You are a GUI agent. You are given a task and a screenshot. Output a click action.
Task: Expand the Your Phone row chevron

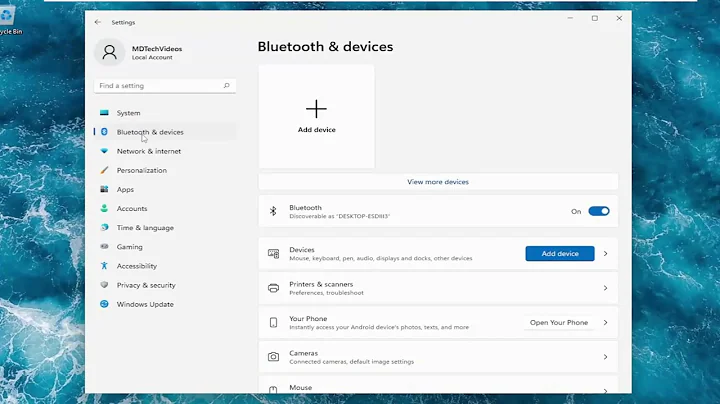pyautogui.click(x=605, y=322)
